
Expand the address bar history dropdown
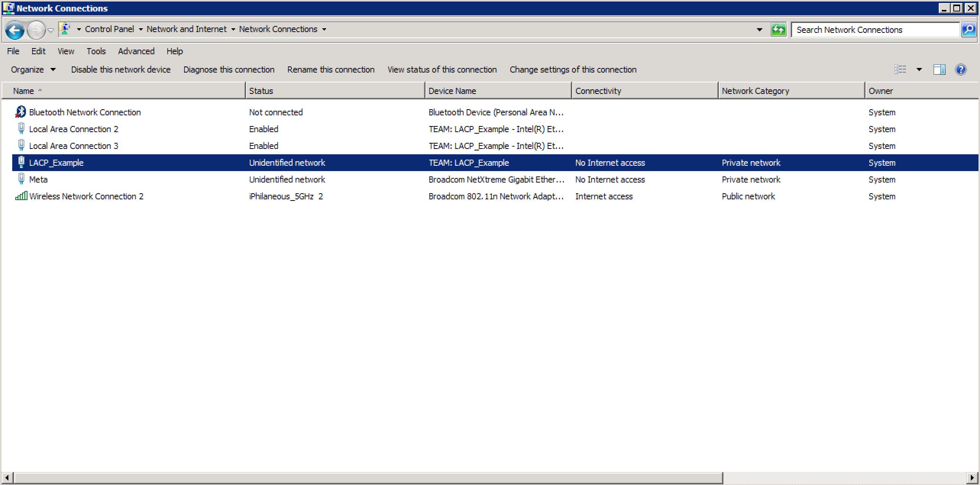[759, 30]
